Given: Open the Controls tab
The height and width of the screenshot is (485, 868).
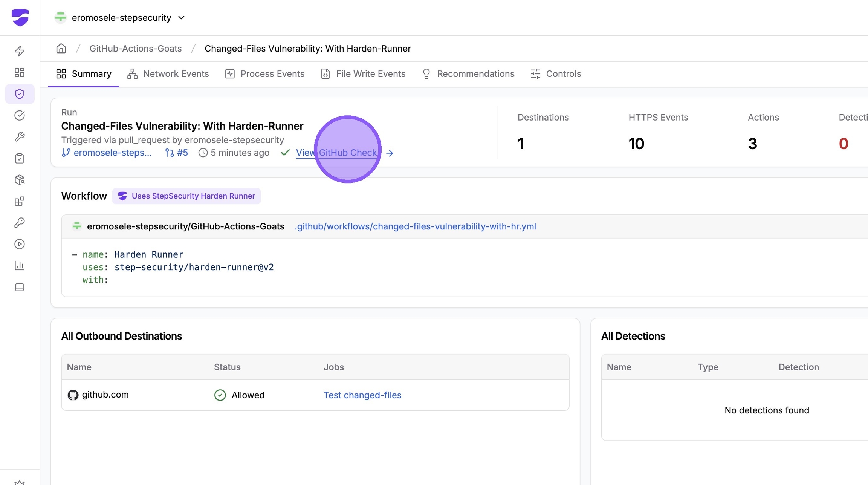Looking at the screenshot, I should [x=556, y=74].
